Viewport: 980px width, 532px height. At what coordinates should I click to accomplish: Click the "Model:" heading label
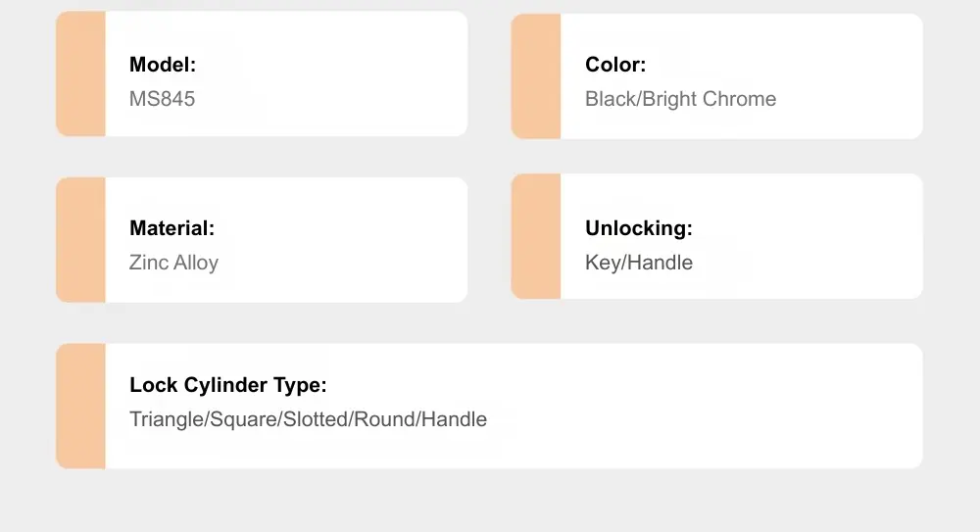click(163, 65)
